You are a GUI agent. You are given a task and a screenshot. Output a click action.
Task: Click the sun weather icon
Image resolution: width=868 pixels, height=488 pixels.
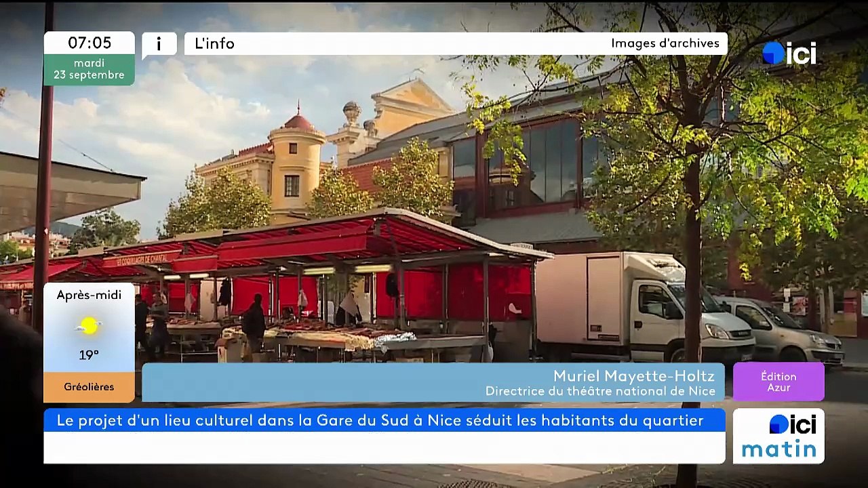[89, 326]
